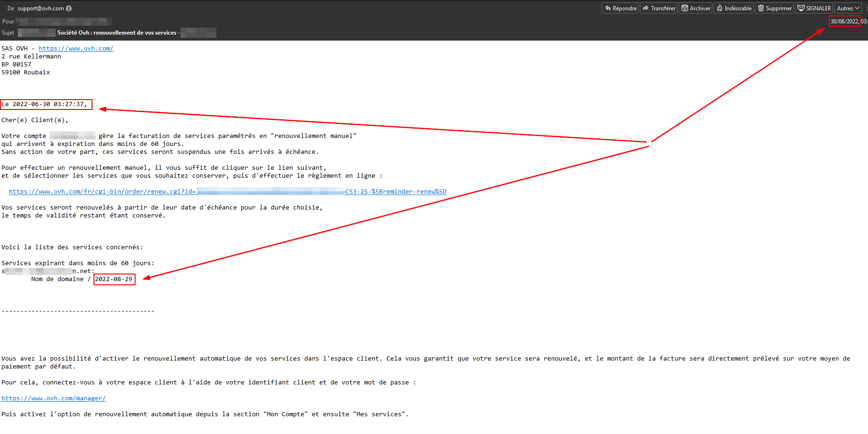This screenshot has width=868, height=434.
Task: Open the https://www.ovh.com/ link
Action: click(76, 49)
